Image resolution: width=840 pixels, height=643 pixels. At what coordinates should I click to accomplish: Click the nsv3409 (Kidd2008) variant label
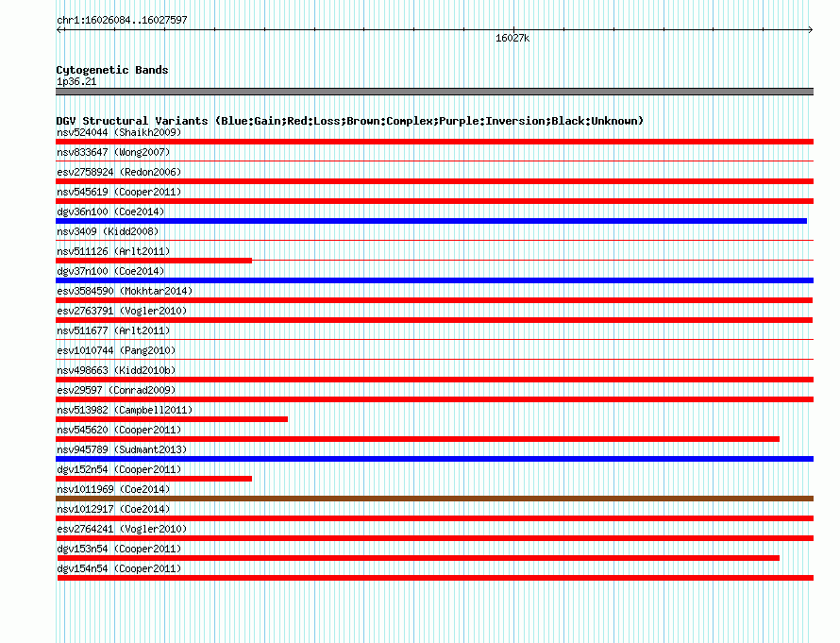tap(108, 231)
